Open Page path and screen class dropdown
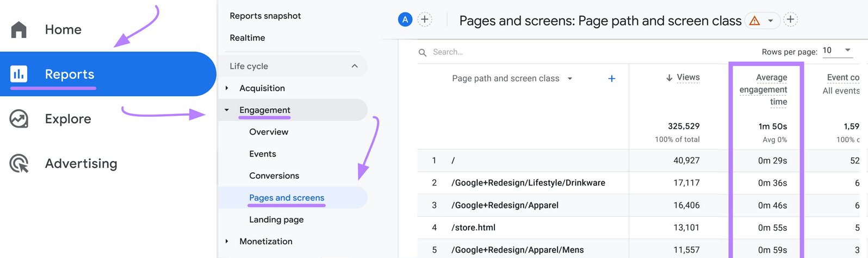868x258 pixels. click(570, 79)
